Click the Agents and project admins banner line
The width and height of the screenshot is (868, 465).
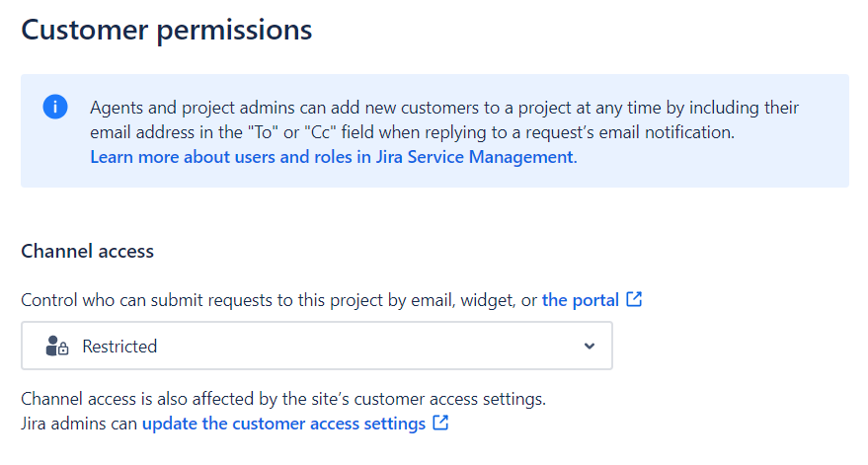click(444, 108)
